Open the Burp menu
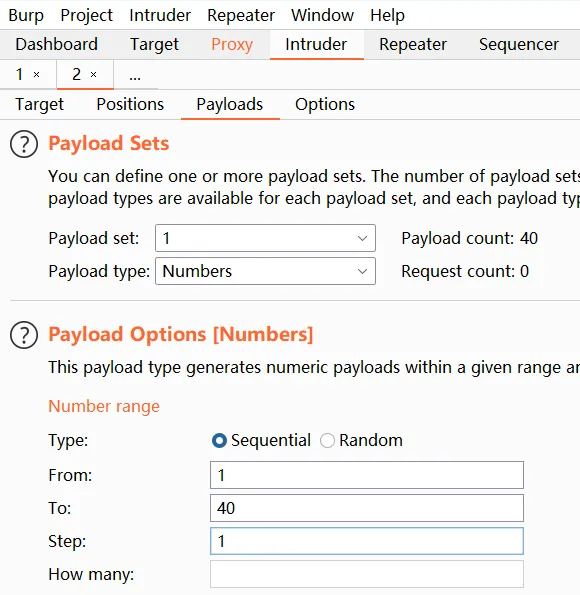Viewport: 580px width, 595px height. pos(26,15)
